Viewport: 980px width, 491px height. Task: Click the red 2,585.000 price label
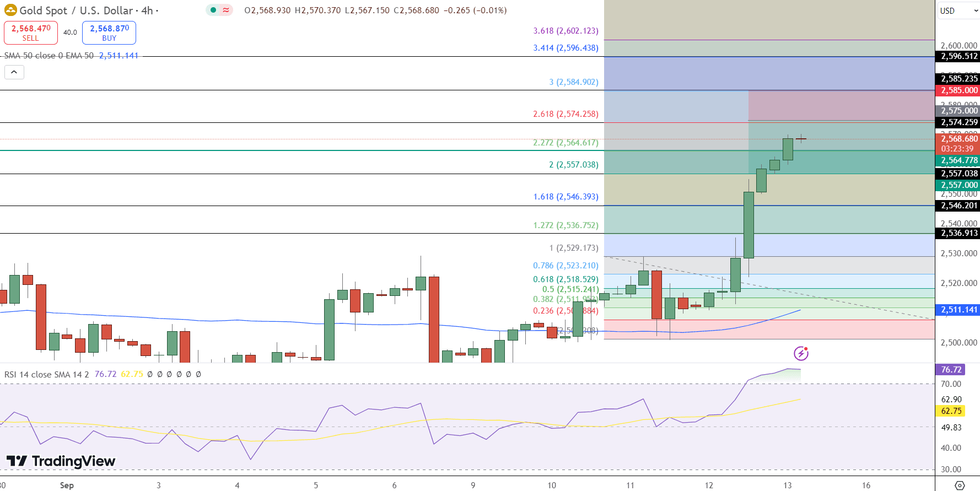tap(959, 90)
